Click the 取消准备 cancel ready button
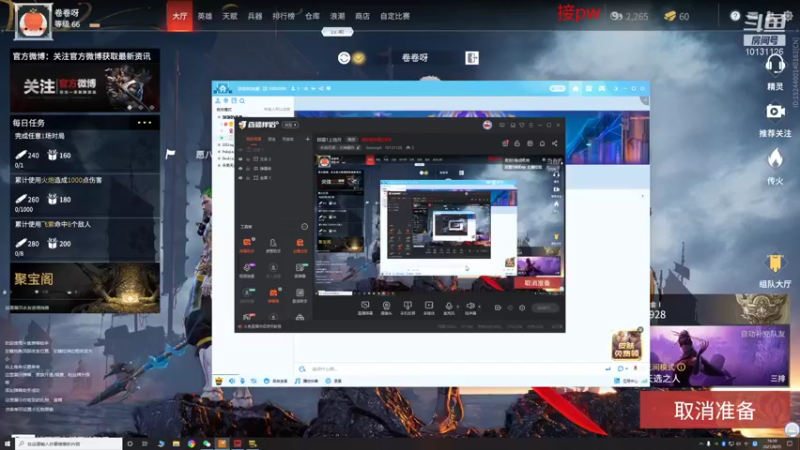 click(x=714, y=411)
